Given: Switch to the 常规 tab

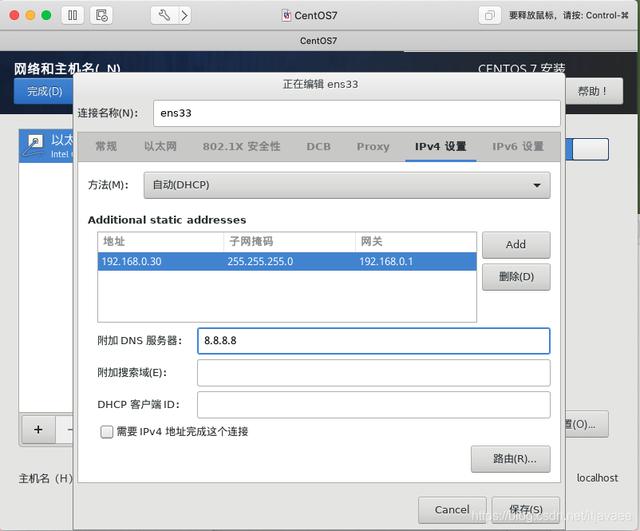Looking at the screenshot, I should point(106,147).
